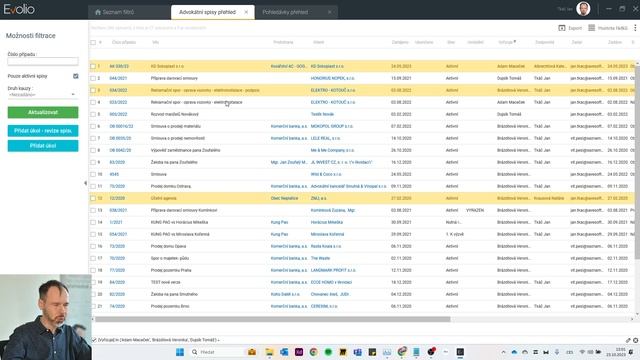Click the VYŘAZEN cell in row 13

(x=475, y=210)
